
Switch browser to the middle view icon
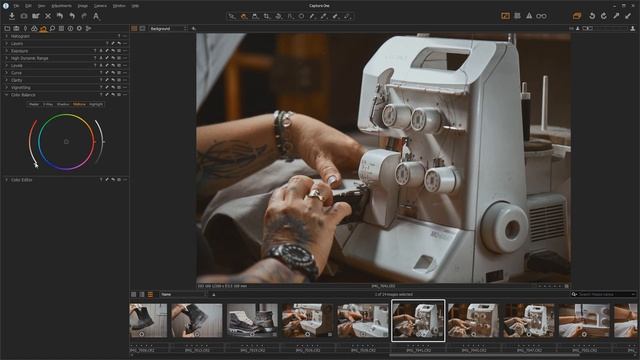tap(142, 294)
